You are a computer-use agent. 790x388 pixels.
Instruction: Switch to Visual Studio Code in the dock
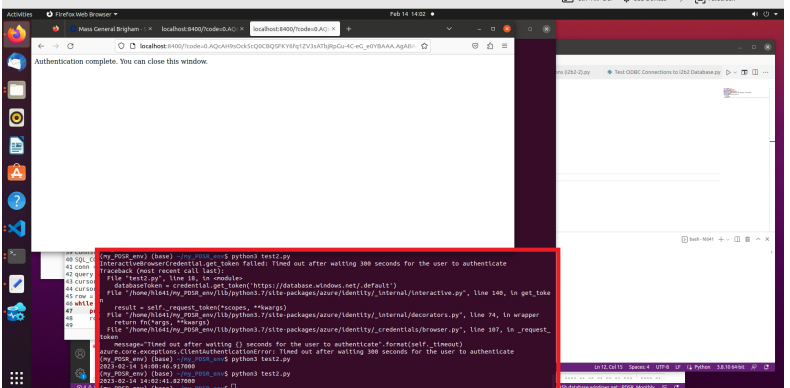click(x=16, y=229)
